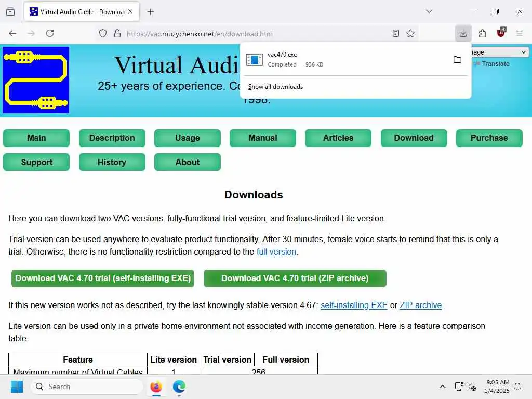Viewport: 532px width, 399px height.
Task: Go to the Main page button
Action: pyautogui.click(x=36, y=138)
